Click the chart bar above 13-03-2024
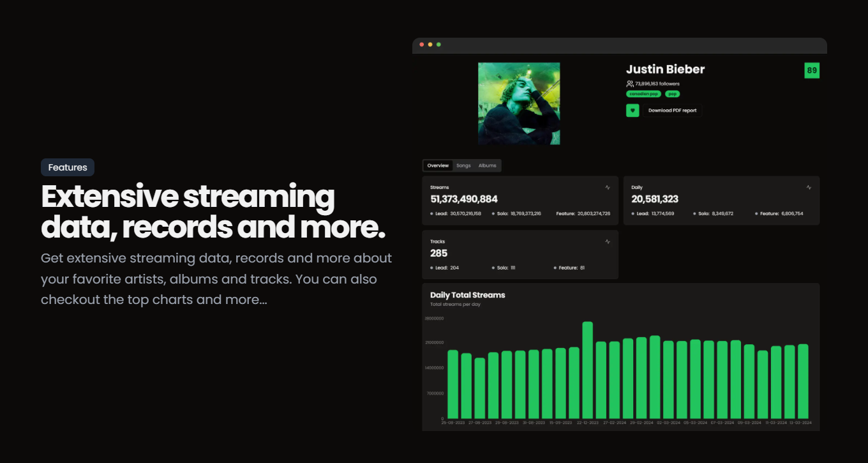 click(x=803, y=382)
